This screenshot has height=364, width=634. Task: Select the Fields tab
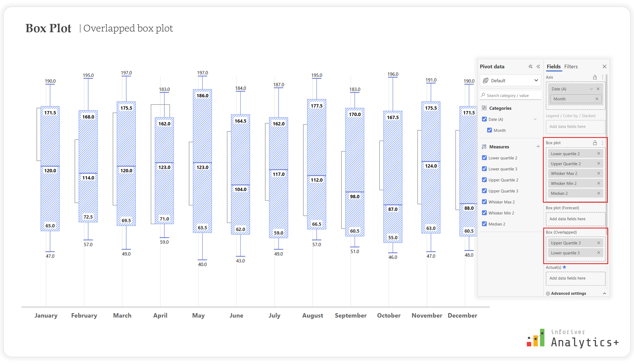pos(554,66)
